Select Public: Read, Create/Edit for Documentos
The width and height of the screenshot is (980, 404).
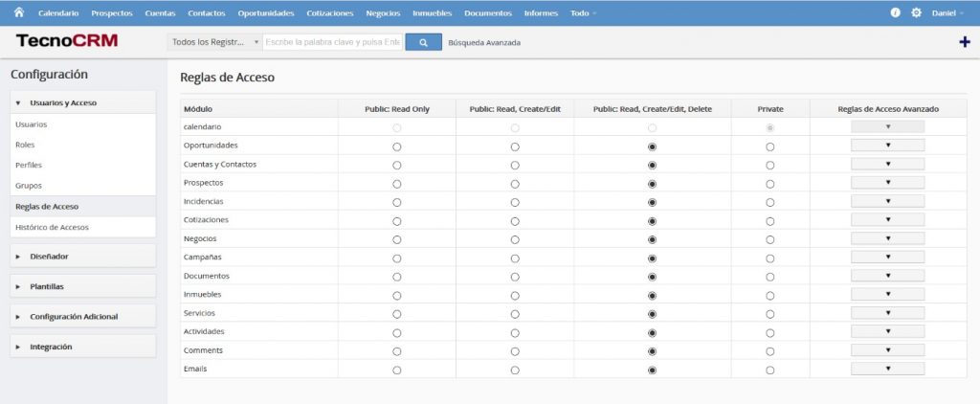pyautogui.click(x=515, y=277)
